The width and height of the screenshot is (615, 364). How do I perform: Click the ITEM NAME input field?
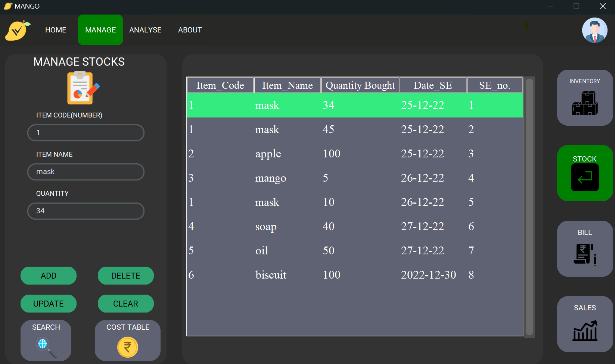(86, 172)
